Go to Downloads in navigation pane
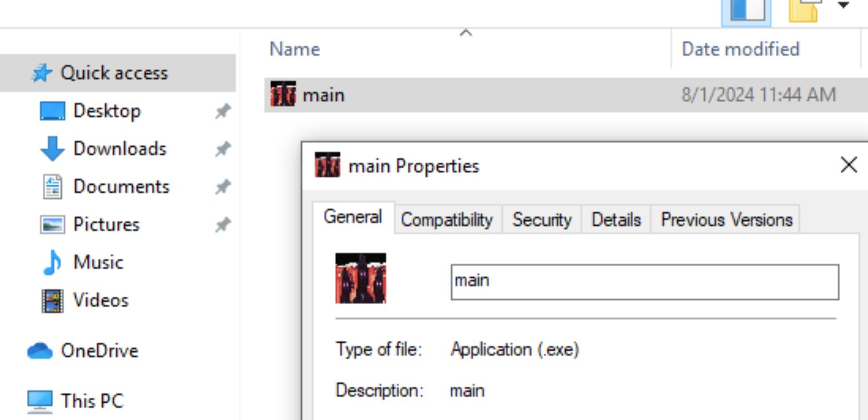 click(x=120, y=149)
